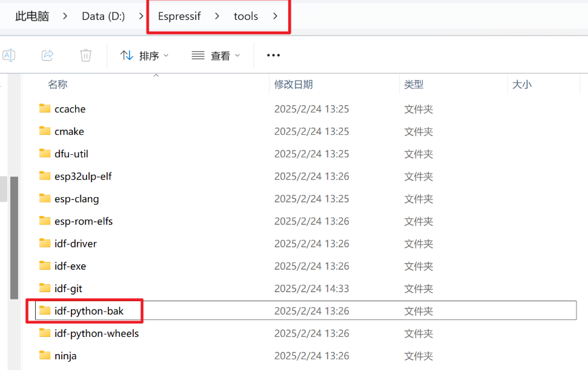Click 此电脑 in the address bar
The width and height of the screenshot is (588, 375).
coord(32,16)
